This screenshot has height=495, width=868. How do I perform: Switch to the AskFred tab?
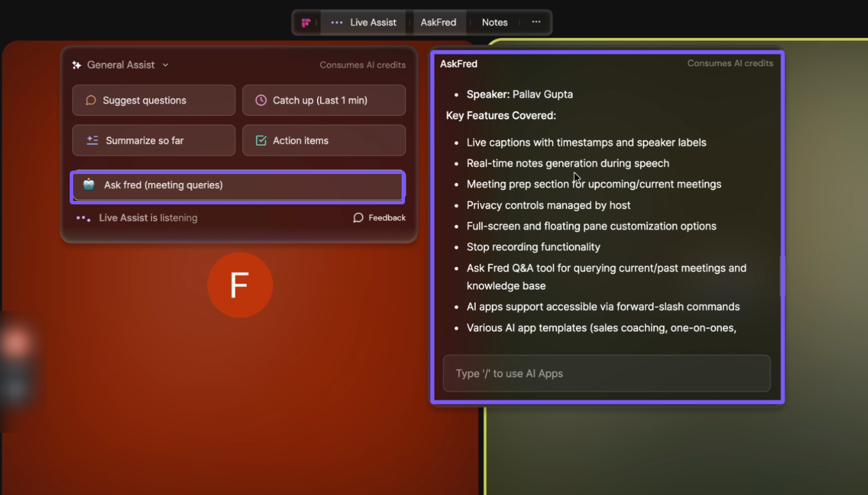tap(439, 23)
